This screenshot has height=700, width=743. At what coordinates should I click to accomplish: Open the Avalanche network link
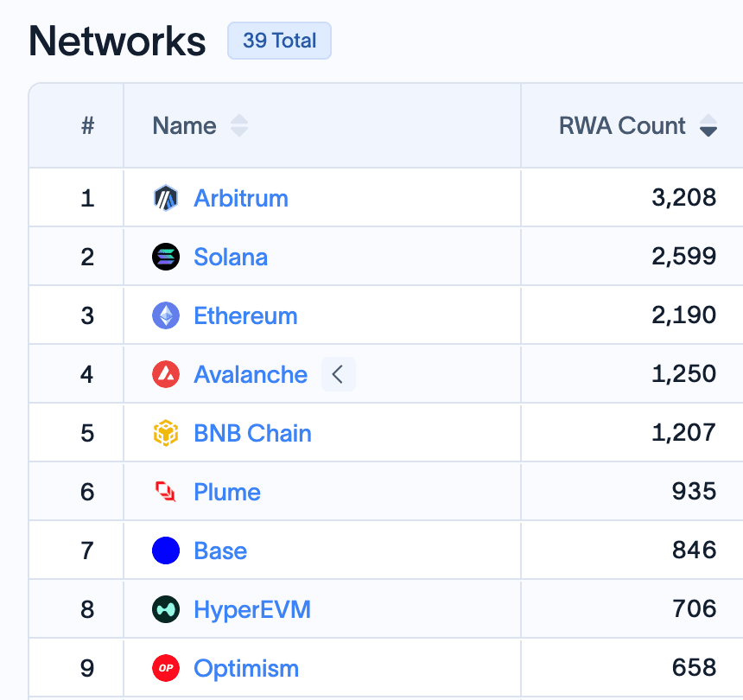[x=251, y=374]
